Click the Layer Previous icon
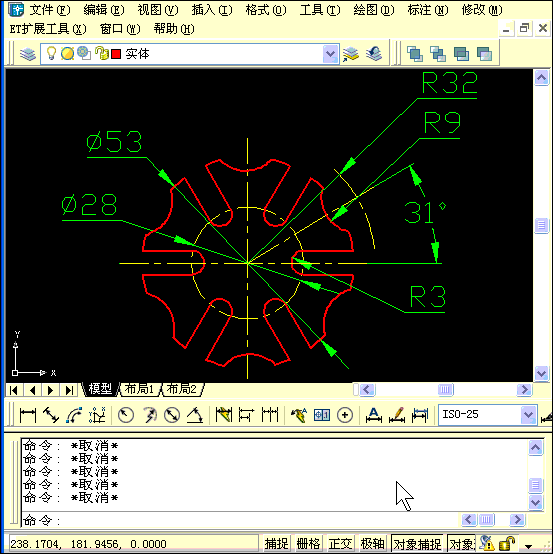The image size is (553, 554). [x=374, y=54]
